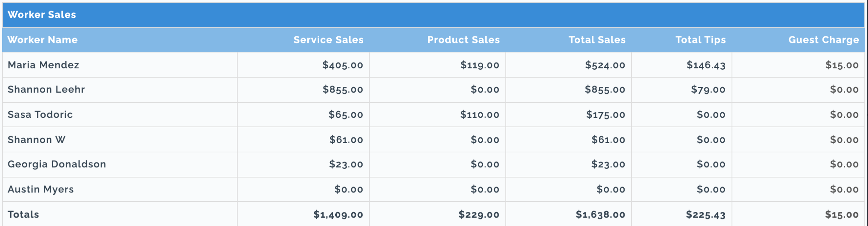Click the $225.43 total tips figure
Viewport: 868px width, 226px height.
click(705, 215)
